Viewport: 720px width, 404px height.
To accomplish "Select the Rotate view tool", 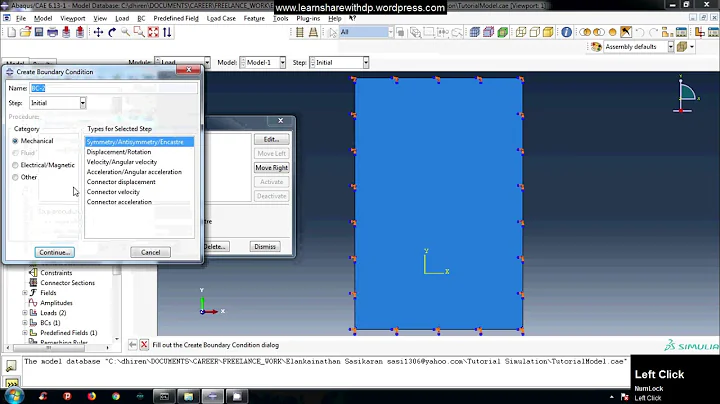I will (112, 32).
